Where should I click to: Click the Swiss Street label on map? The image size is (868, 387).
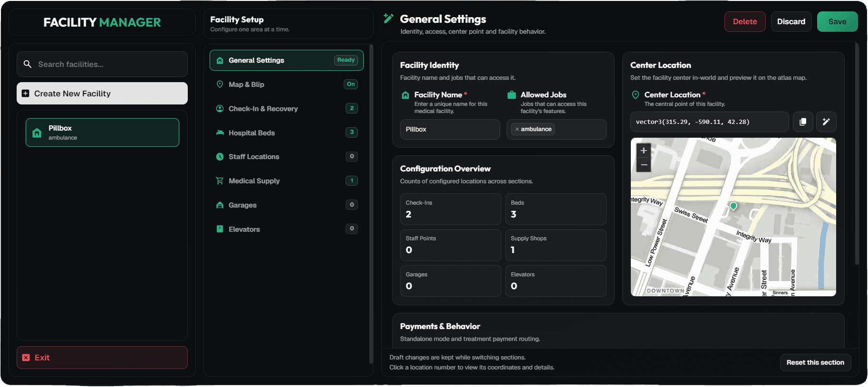point(691,215)
